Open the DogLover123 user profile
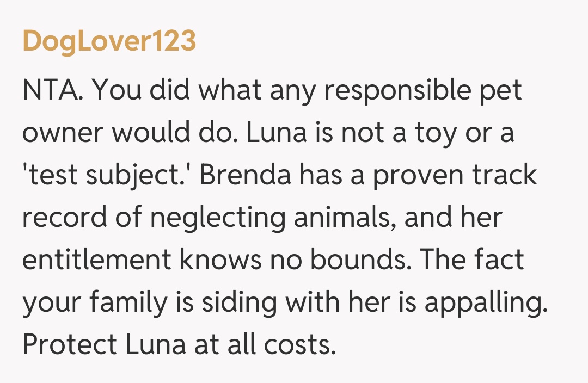This screenshot has height=383, width=588. pos(109,41)
